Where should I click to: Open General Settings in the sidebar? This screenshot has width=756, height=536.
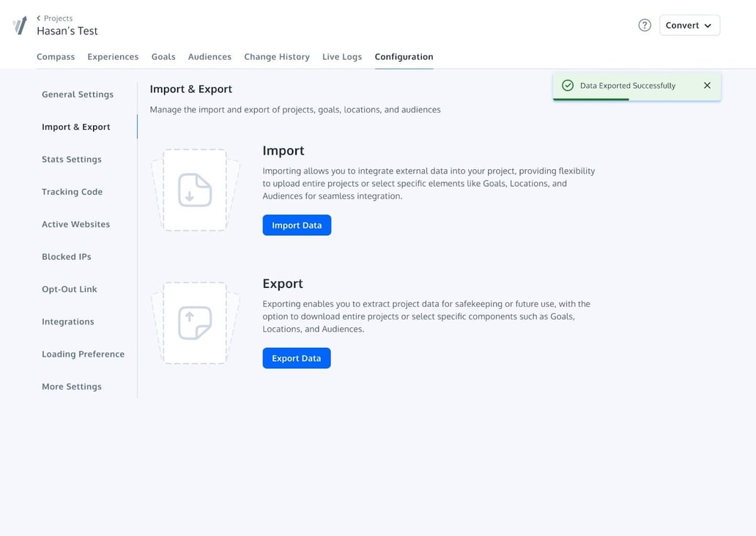click(x=78, y=94)
